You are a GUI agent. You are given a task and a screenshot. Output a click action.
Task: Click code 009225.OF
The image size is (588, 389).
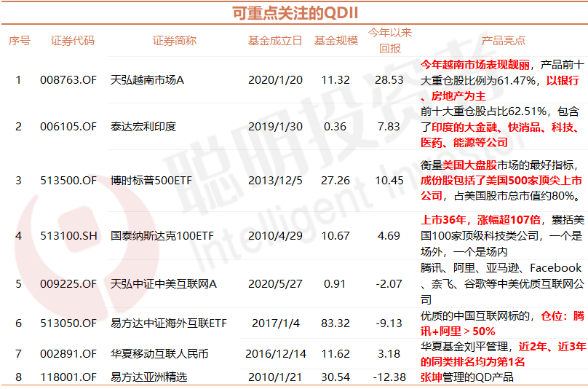pyautogui.click(x=68, y=284)
